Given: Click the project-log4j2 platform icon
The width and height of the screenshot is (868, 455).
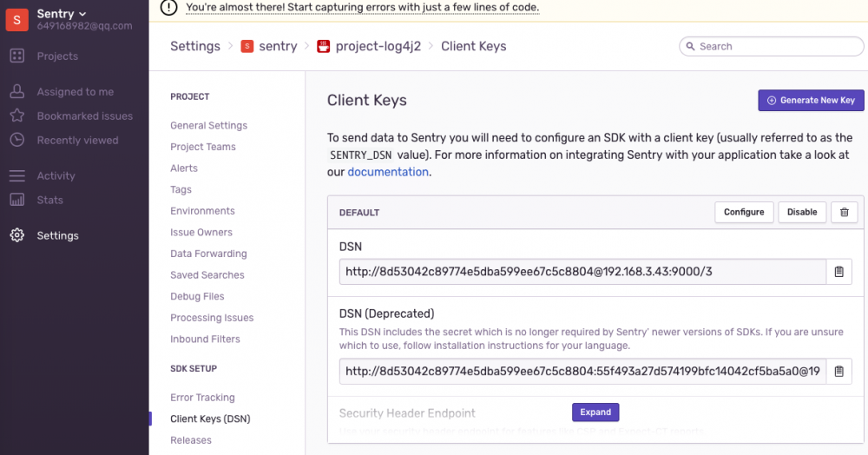Looking at the screenshot, I should coord(323,47).
